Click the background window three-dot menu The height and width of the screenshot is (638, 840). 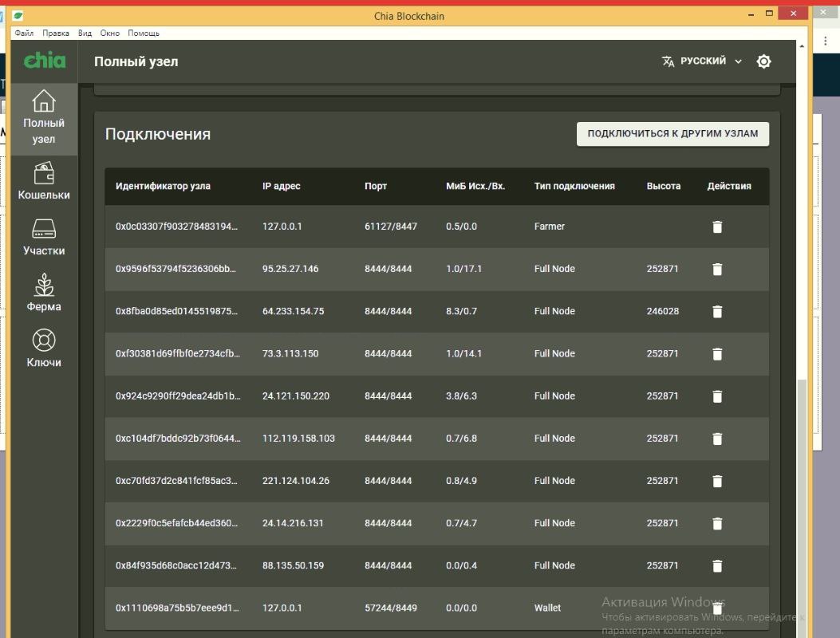[x=826, y=41]
